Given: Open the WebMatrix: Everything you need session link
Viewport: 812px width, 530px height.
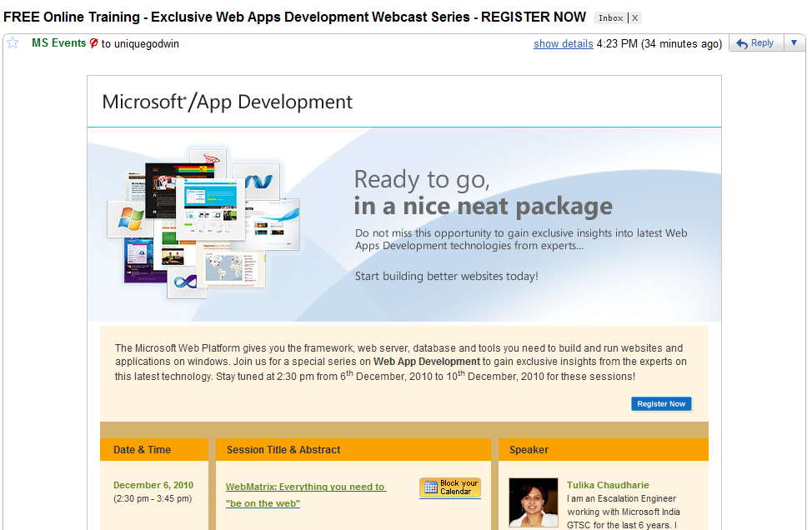Looking at the screenshot, I should tap(305, 495).
